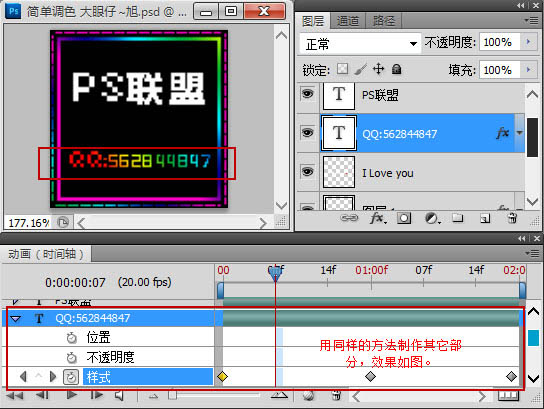Open the layer style fx menu
This screenshot has height=409, width=544.
(378, 218)
